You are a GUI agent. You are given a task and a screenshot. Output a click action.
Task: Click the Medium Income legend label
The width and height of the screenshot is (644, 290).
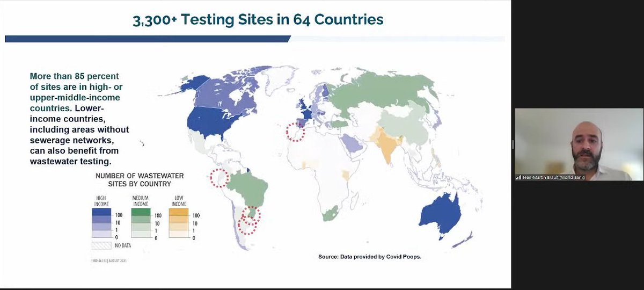pos(141,201)
